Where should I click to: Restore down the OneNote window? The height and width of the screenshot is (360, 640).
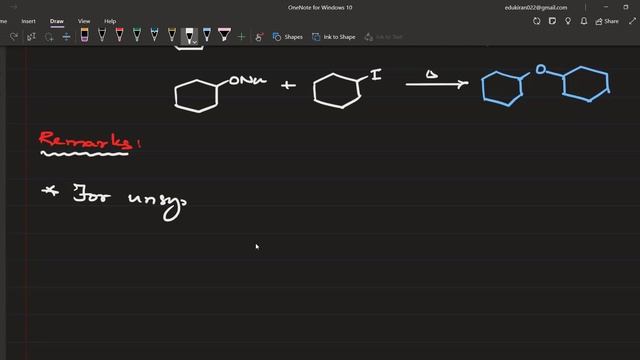click(626, 7)
